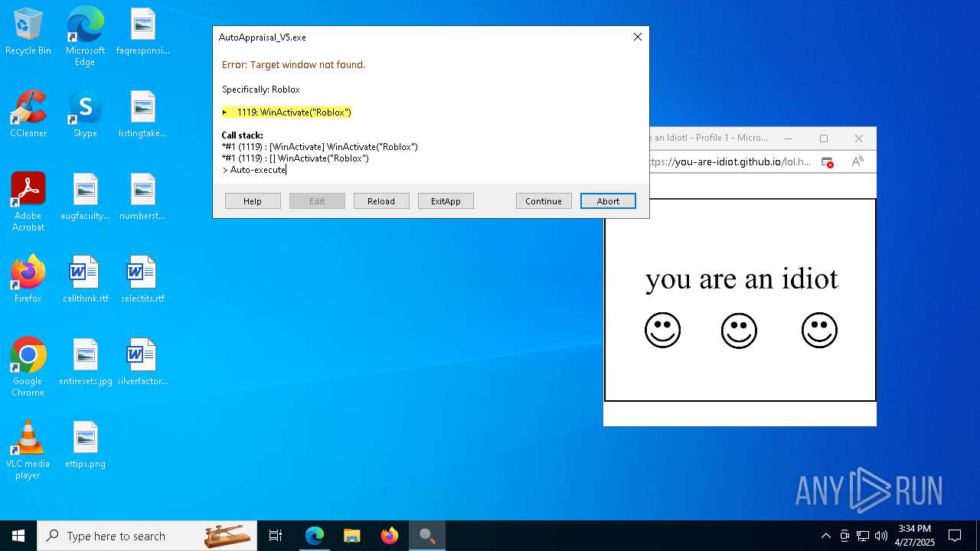
Task: Click the blocked tracker icon in Edge address bar
Action: tap(827, 162)
